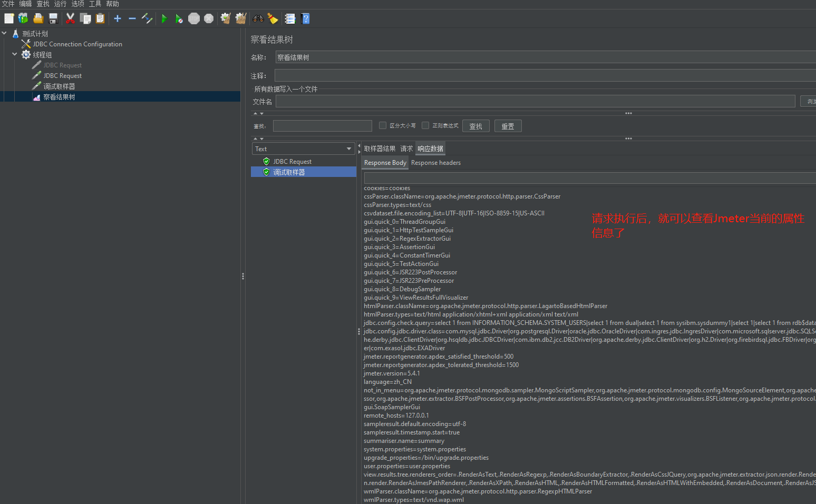
Task: Open Help with the question mark icon
Action: (x=305, y=18)
